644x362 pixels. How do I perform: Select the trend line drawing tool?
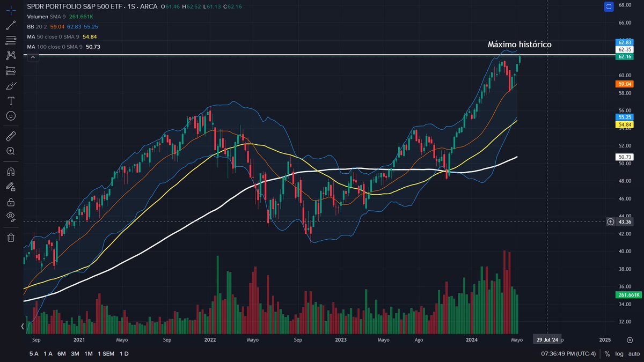pos(11,25)
